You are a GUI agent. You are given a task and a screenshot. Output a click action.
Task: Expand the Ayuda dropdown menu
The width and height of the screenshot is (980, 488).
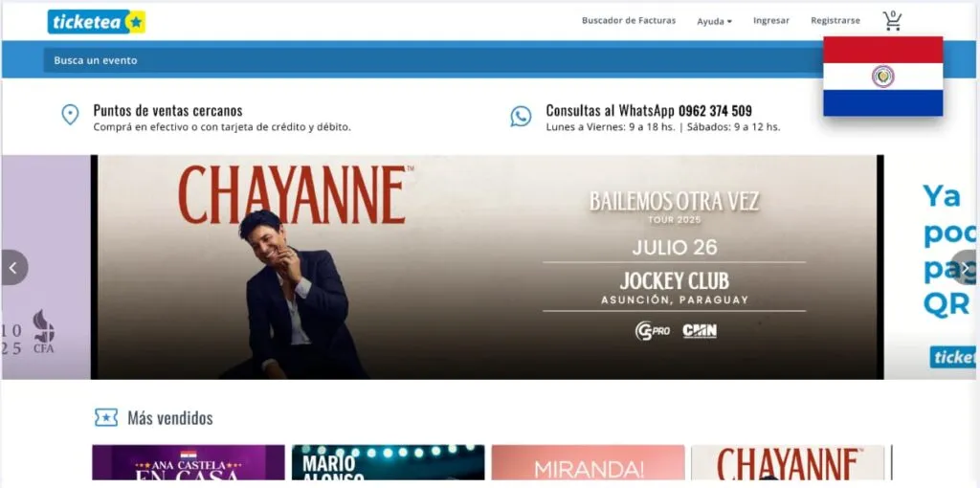click(x=714, y=21)
